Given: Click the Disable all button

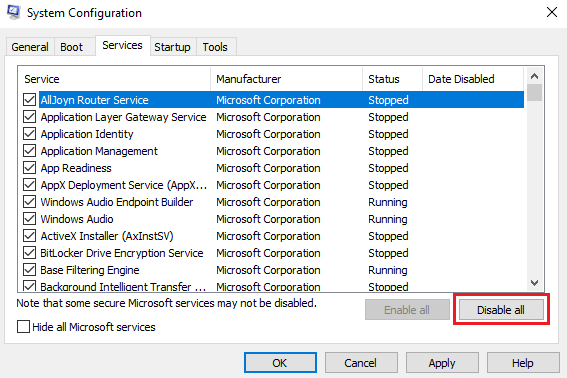Looking at the screenshot, I should (501, 310).
